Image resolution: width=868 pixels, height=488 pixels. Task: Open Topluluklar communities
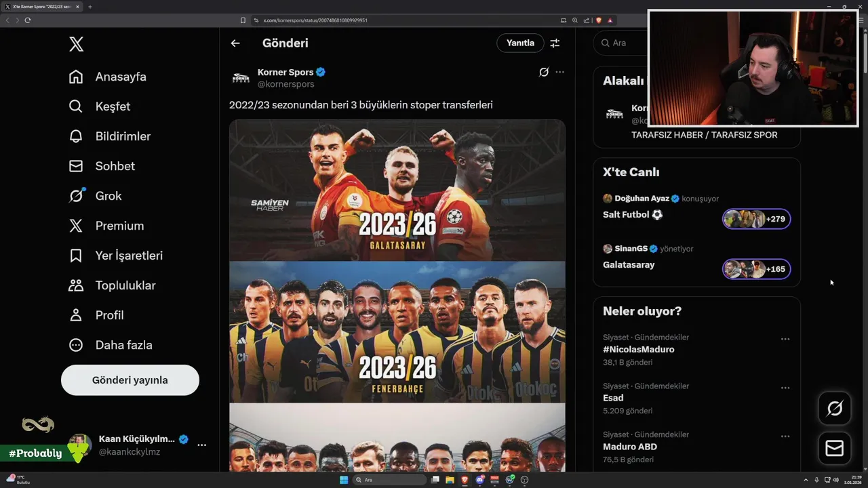click(x=113, y=285)
